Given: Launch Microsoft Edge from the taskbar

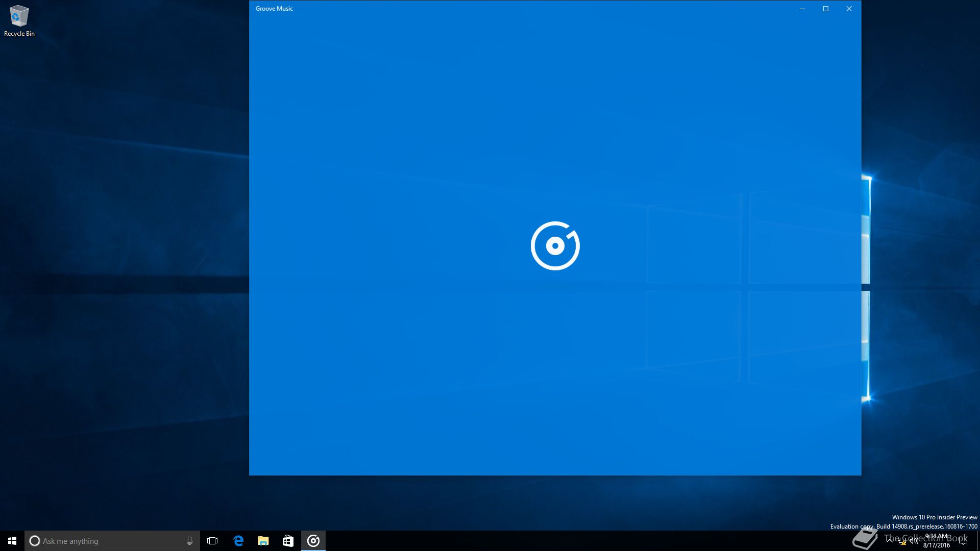Looking at the screenshot, I should [238, 541].
